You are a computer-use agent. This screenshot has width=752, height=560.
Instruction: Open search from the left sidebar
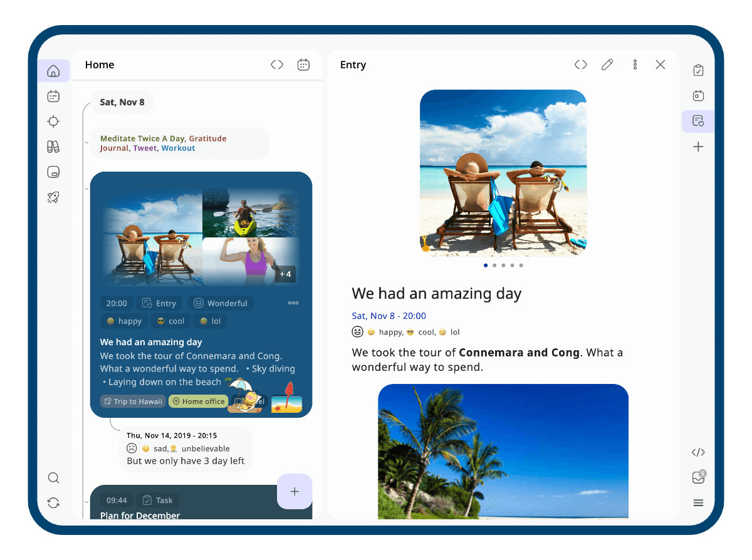pyautogui.click(x=53, y=478)
